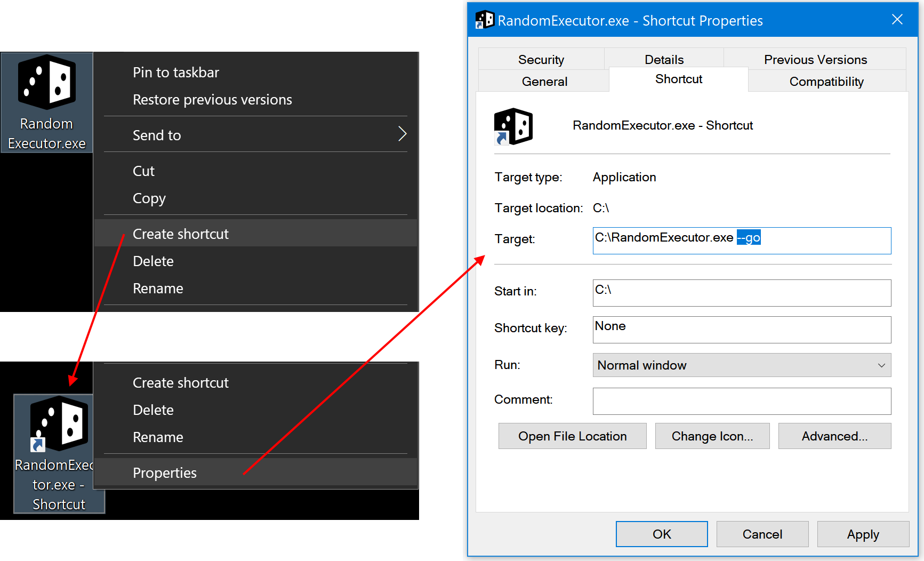Click the Open File Location button
The image size is (924, 561).
tap(572, 436)
